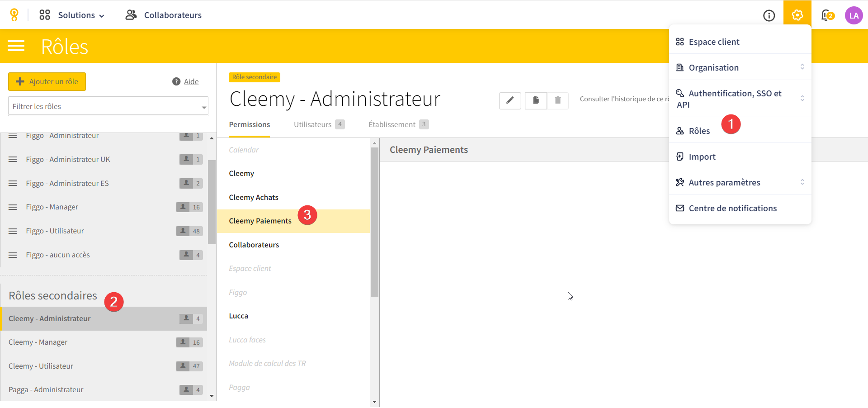Select Cleemy - Utilisateur secondary role
868x408 pixels.
point(104,366)
